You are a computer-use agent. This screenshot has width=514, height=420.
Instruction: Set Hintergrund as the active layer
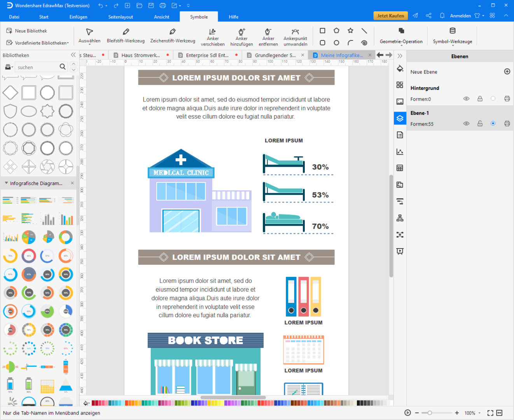(493, 99)
